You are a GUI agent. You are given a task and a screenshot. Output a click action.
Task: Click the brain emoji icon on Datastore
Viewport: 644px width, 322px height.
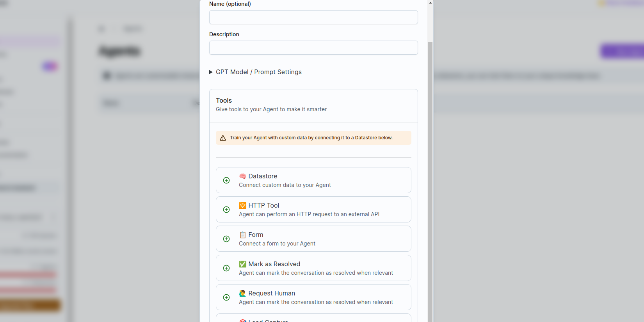pyautogui.click(x=243, y=176)
